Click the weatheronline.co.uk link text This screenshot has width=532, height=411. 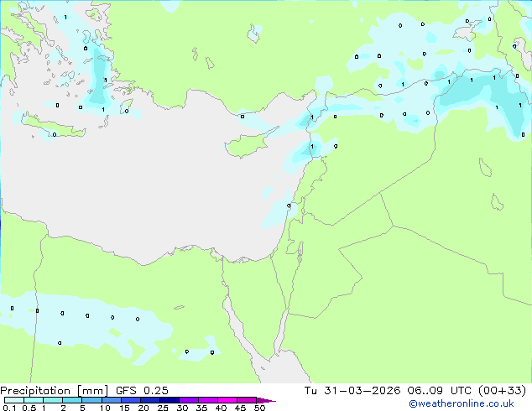(x=462, y=403)
